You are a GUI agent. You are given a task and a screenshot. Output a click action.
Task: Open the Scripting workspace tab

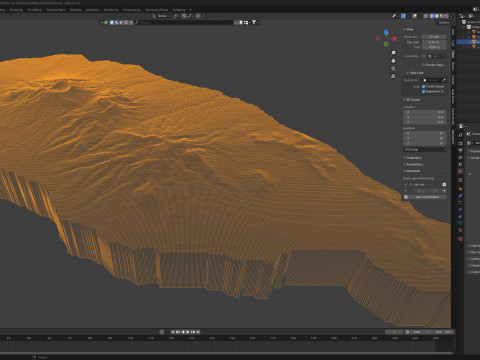pos(179,10)
